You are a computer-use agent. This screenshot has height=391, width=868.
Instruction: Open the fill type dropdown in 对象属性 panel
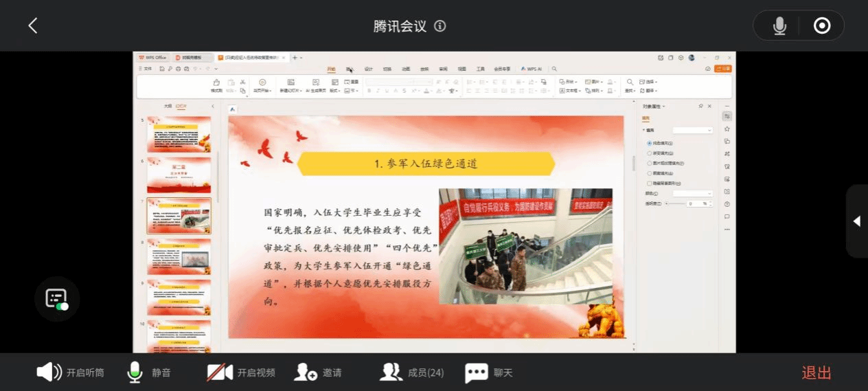(692, 130)
